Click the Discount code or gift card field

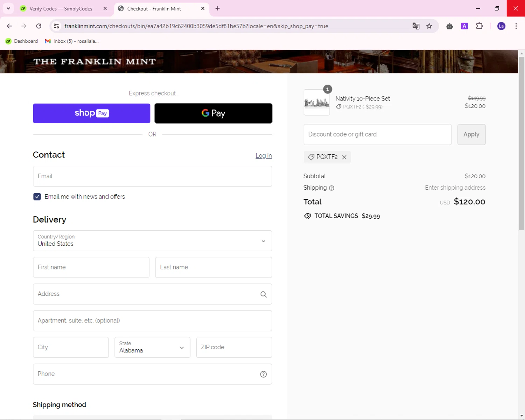pyautogui.click(x=378, y=134)
